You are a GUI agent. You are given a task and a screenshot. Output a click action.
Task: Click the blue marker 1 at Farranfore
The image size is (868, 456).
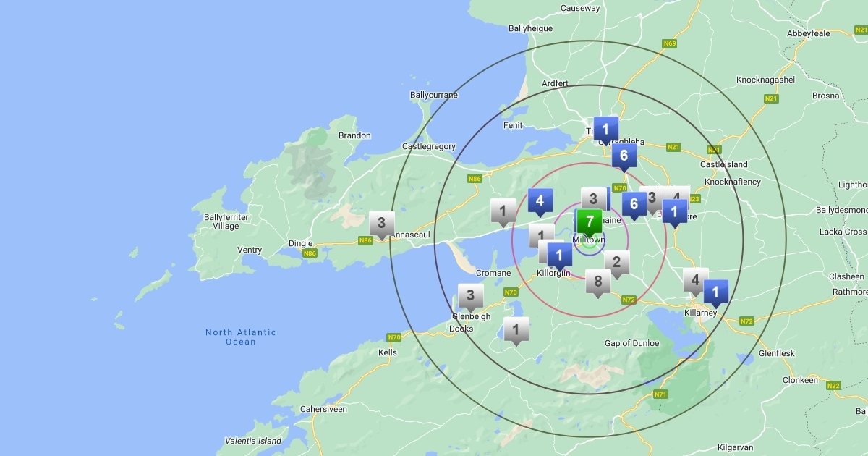click(x=674, y=212)
